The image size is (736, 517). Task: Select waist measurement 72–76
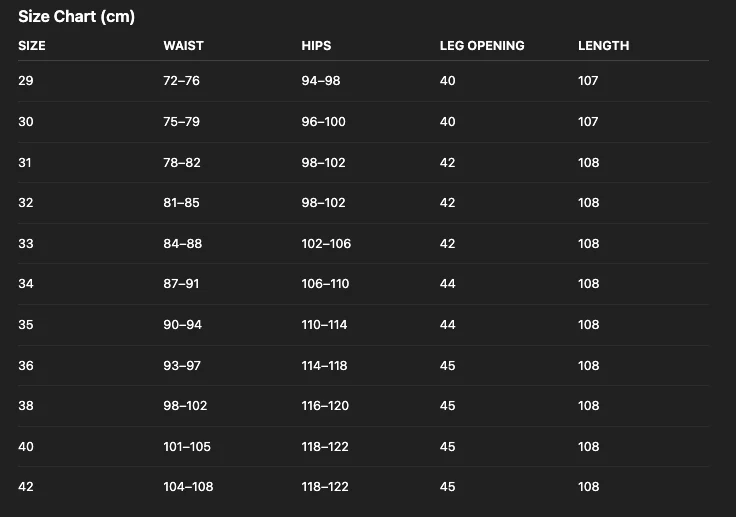point(181,80)
